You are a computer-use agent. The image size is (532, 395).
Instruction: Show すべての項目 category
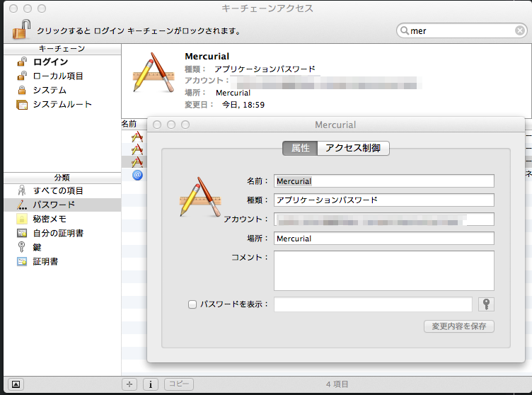(62, 190)
